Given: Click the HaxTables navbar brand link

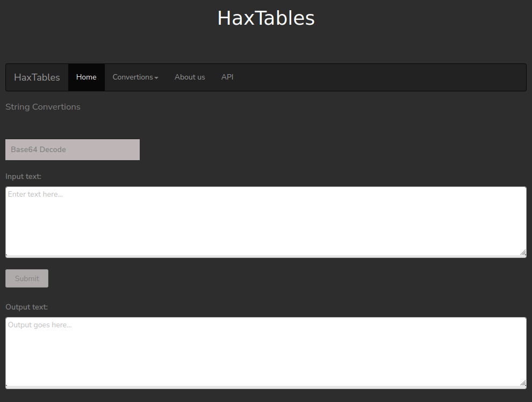Looking at the screenshot, I should pyautogui.click(x=37, y=77).
